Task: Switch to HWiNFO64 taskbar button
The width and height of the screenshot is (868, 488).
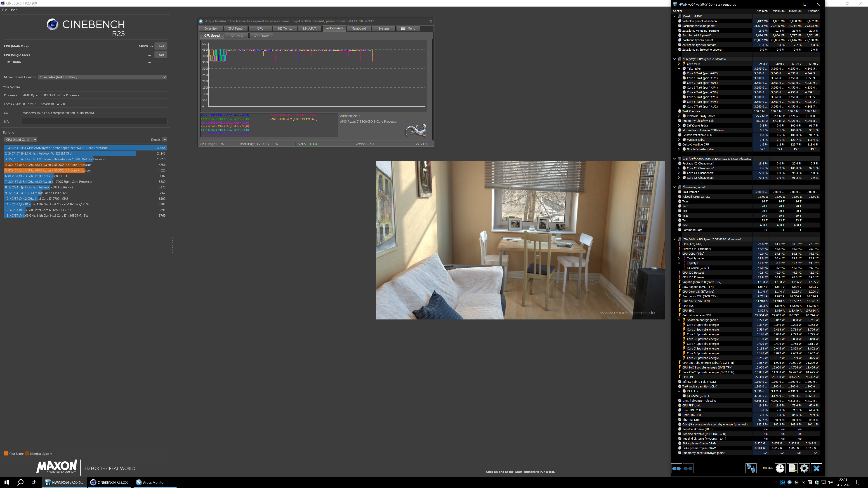Action: point(64,482)
